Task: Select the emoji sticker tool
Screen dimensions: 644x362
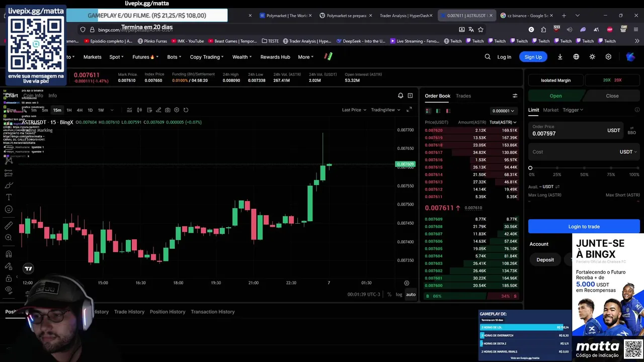Action: [9, 209]
